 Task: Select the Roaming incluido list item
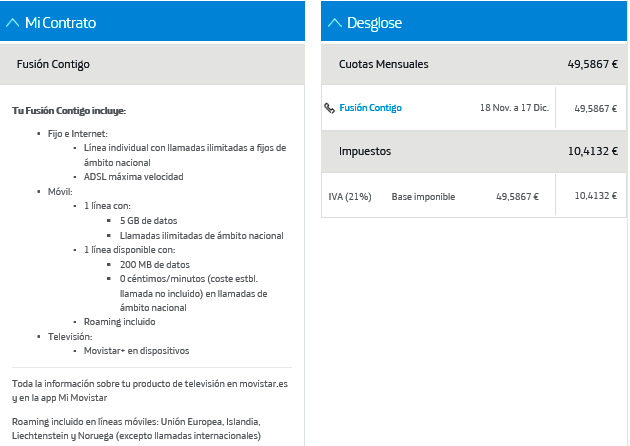[x=119, y=322]
